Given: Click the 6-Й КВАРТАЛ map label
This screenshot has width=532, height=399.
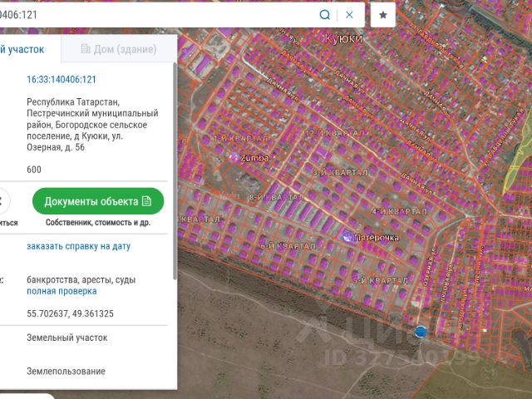Looking at the screenshot, I should (x=288, y=246).
